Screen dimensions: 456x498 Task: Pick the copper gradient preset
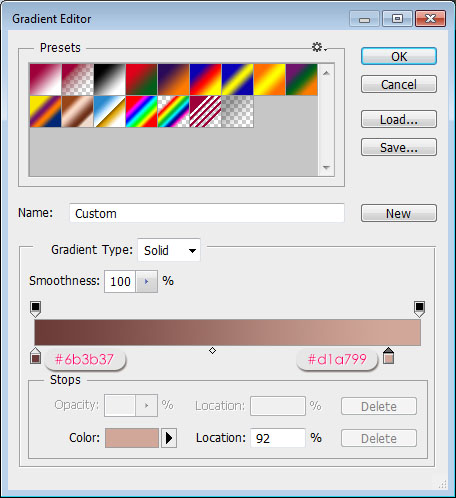(78, 112)
